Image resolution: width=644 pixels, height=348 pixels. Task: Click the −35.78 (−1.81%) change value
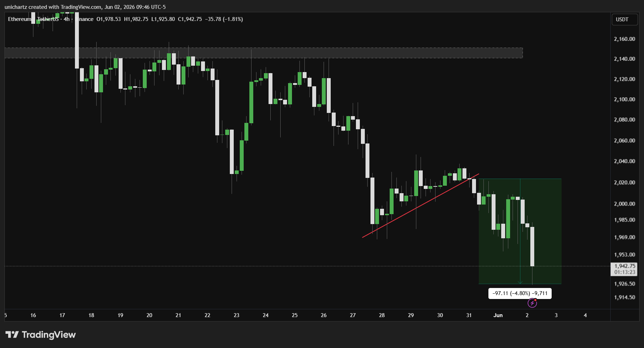pyautogui.click(x=224, y=19)
